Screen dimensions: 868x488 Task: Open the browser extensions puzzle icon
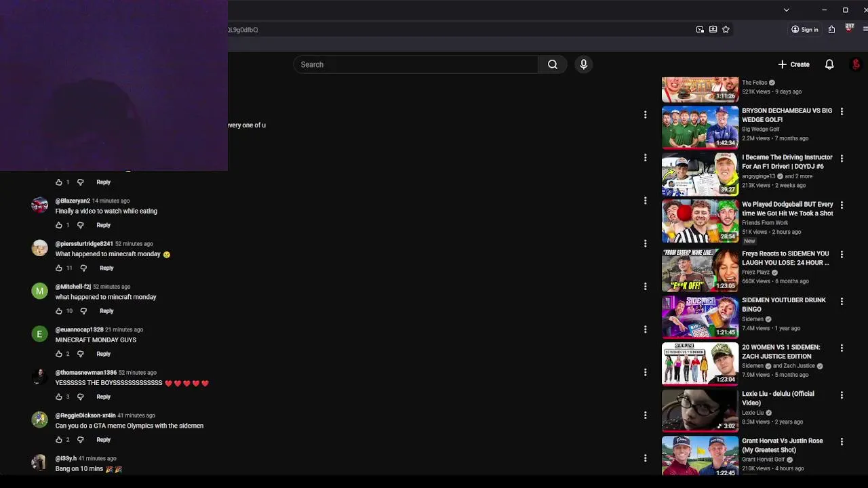coord(831,29)
